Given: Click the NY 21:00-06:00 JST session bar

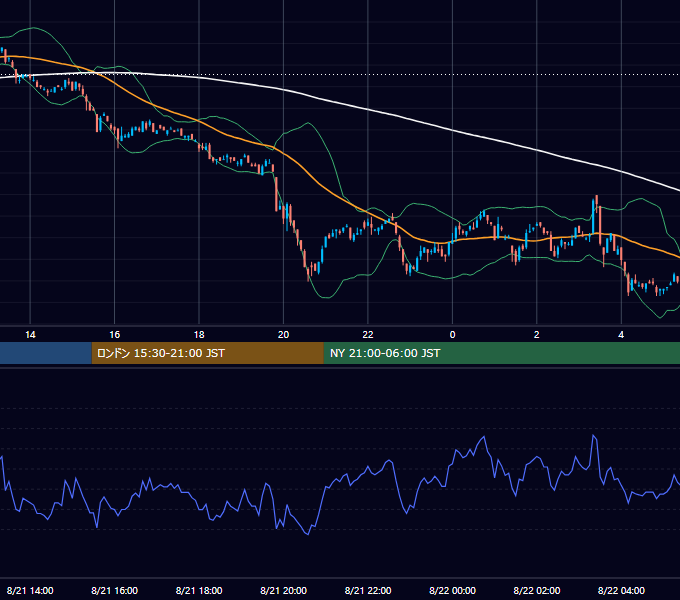Looking at the screenshot, I should 502,353.
